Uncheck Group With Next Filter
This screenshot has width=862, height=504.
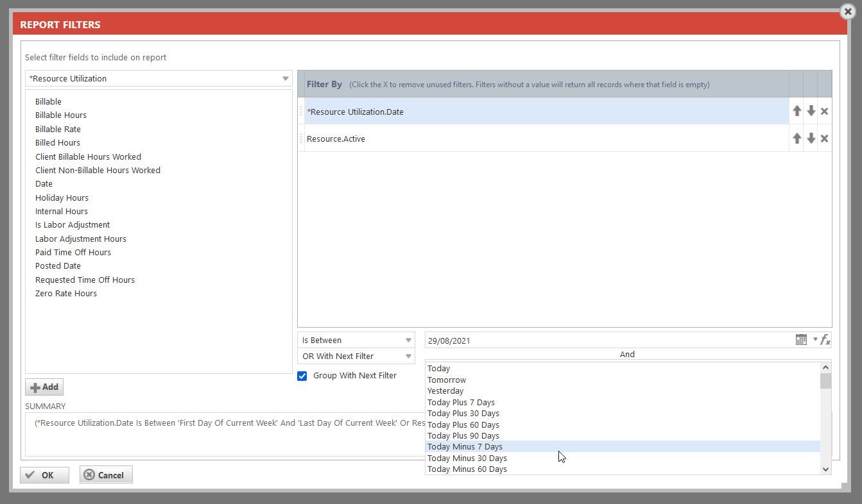[302, 376]
